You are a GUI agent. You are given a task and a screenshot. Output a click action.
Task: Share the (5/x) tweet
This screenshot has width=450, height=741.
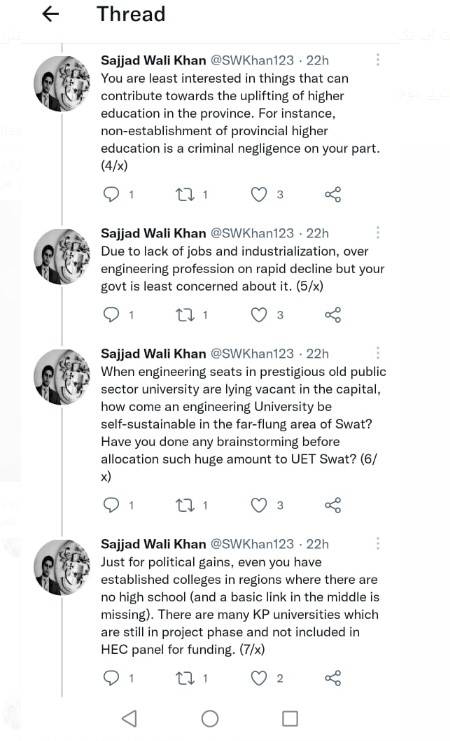(333, 315)
